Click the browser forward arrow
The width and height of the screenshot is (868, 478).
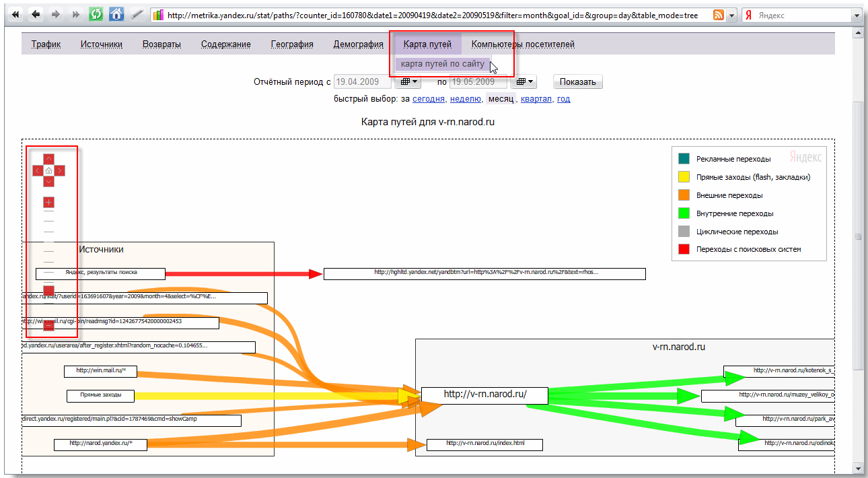pyautogui.click(x=57, y=14)
